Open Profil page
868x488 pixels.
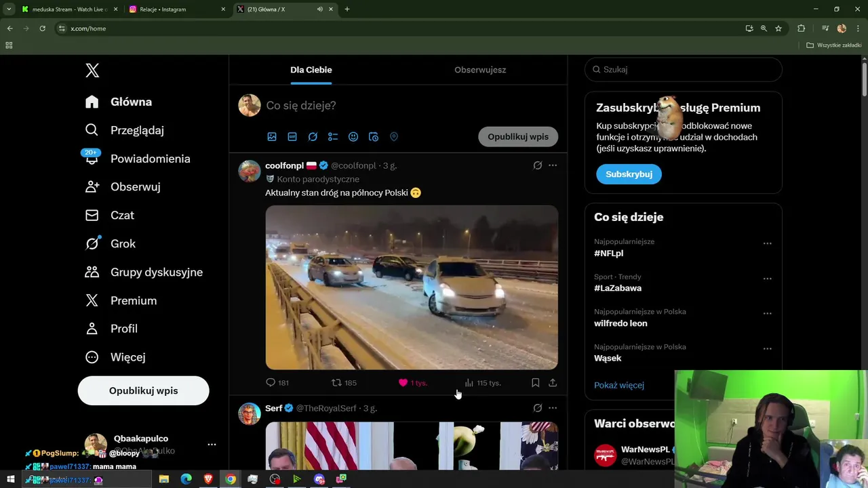click(x=111, y=329)
